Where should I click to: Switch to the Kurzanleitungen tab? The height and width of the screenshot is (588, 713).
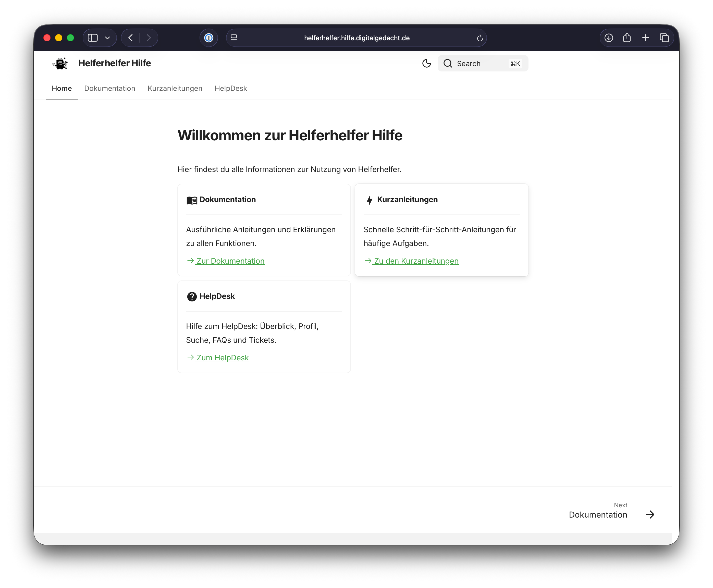coord(175,88)
